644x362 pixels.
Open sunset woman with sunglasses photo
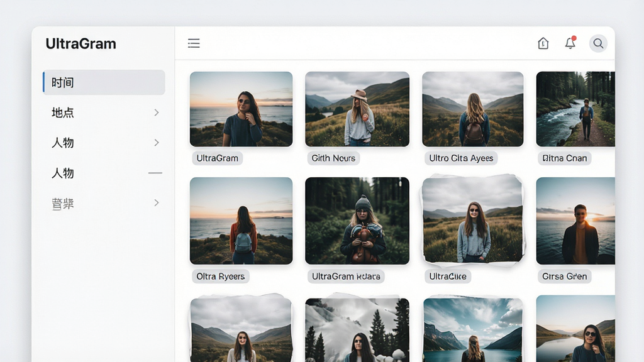coord(241,109)
